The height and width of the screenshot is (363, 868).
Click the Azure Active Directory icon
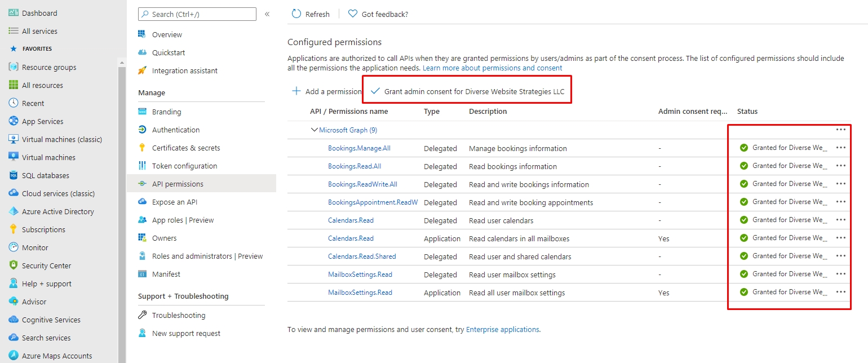(x=14, y=211)
